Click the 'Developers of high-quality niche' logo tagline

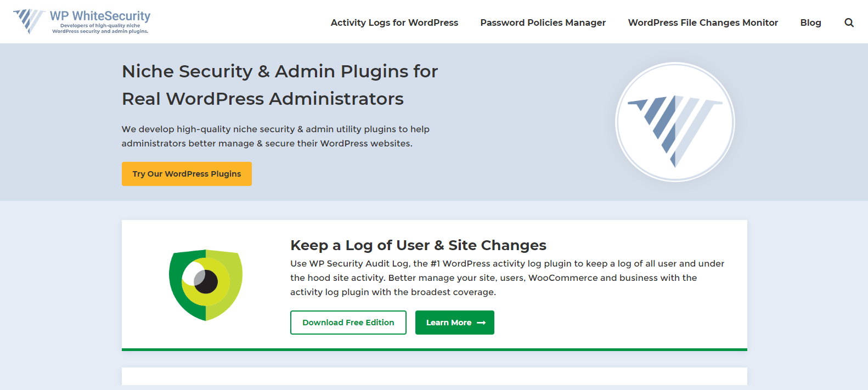point(100,29)
